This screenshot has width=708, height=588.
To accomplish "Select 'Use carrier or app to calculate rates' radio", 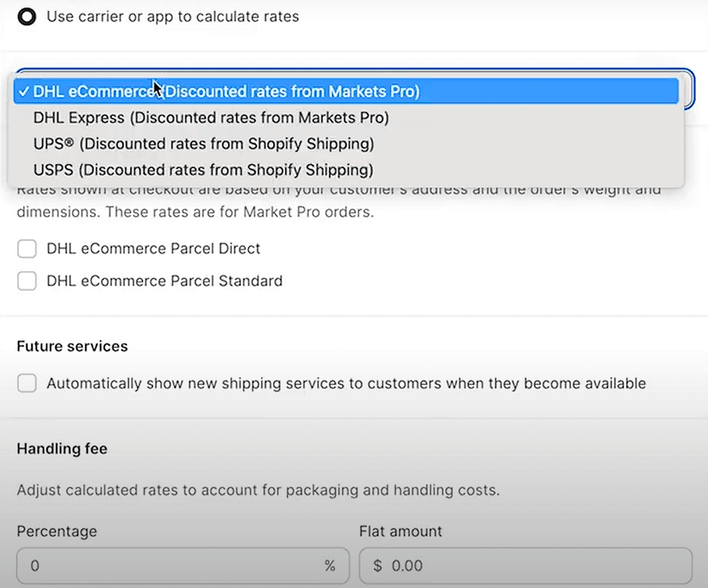I will point(27,17).
